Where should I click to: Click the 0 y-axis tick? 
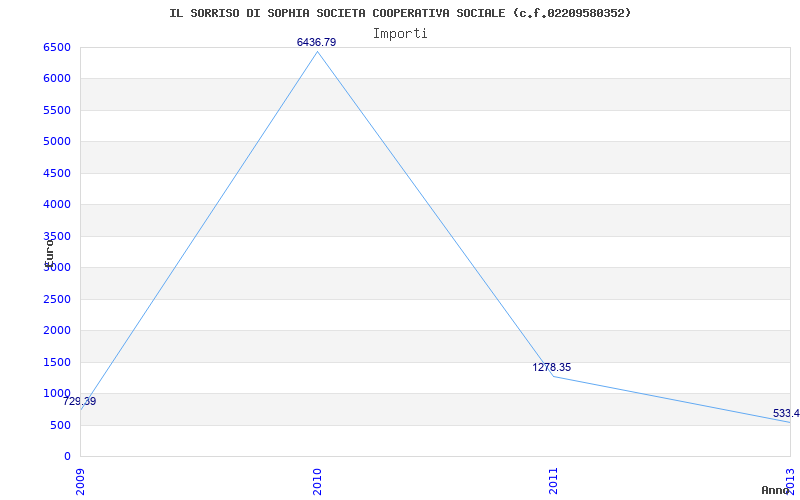[x=67, y=456]
